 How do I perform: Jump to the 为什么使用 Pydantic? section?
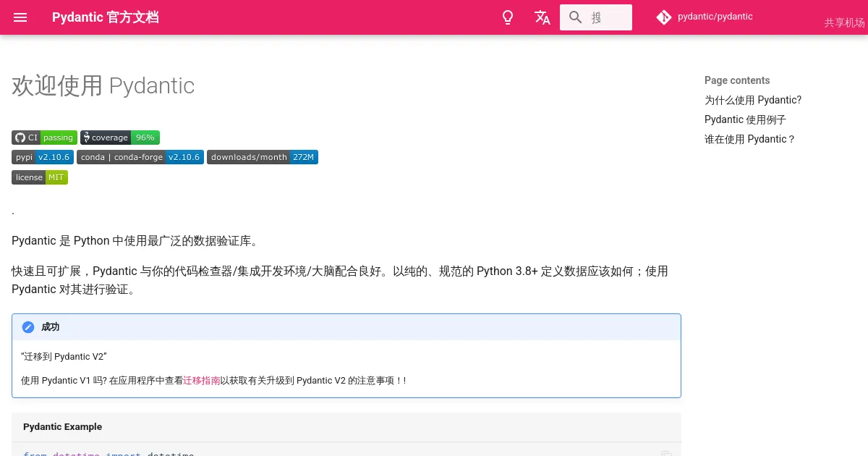pos(753,100)
